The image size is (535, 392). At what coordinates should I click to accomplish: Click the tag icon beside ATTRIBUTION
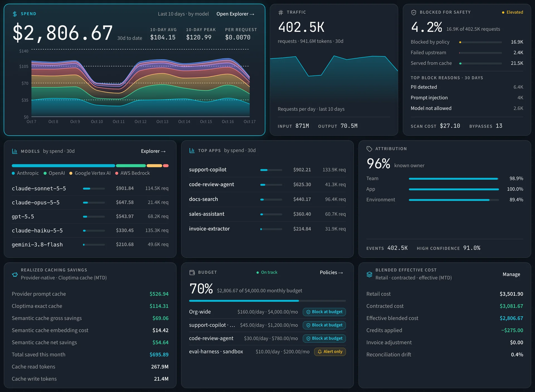[x=369, y=149]
